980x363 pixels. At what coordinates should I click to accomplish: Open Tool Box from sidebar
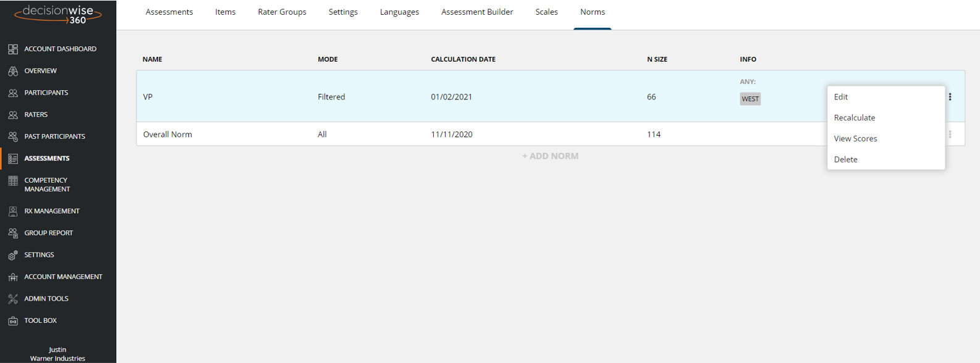[x=41, y=320]
